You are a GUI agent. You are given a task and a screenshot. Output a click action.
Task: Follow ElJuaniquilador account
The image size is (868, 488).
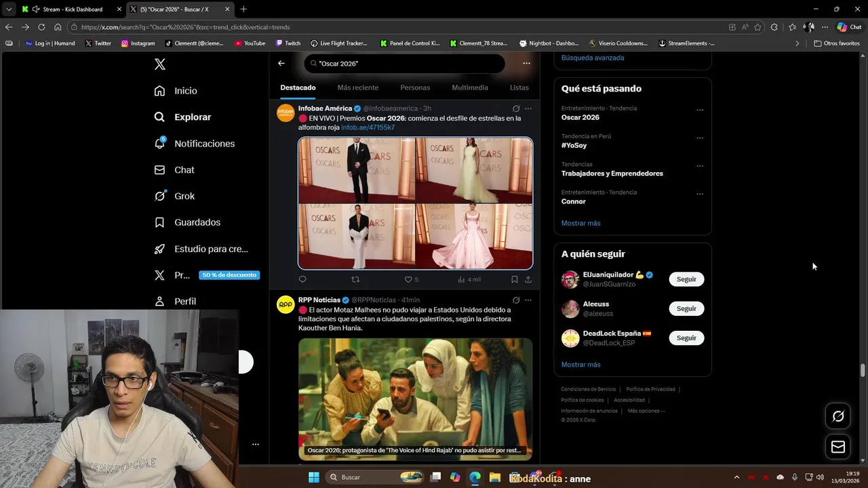(x=686, y=279)
